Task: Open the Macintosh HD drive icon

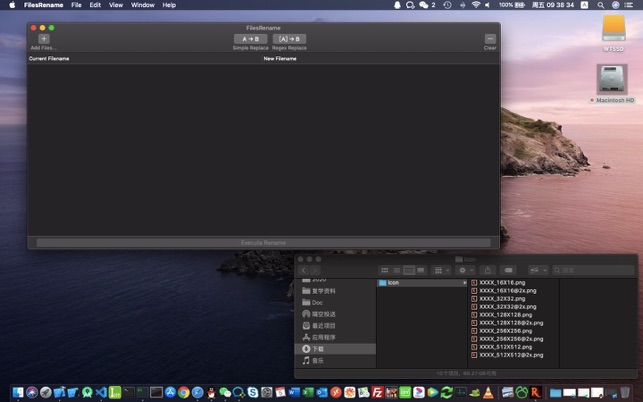Action: pos(612,80)
